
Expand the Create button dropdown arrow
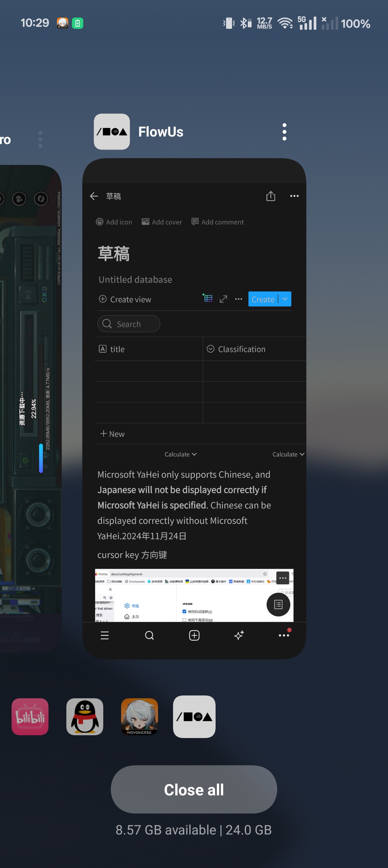[285, 299]
